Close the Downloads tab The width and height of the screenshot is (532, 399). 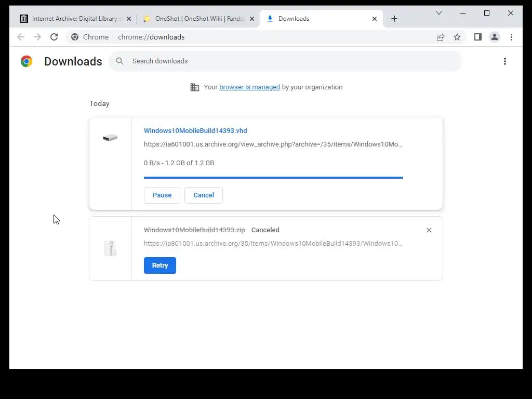coord(375,19)
